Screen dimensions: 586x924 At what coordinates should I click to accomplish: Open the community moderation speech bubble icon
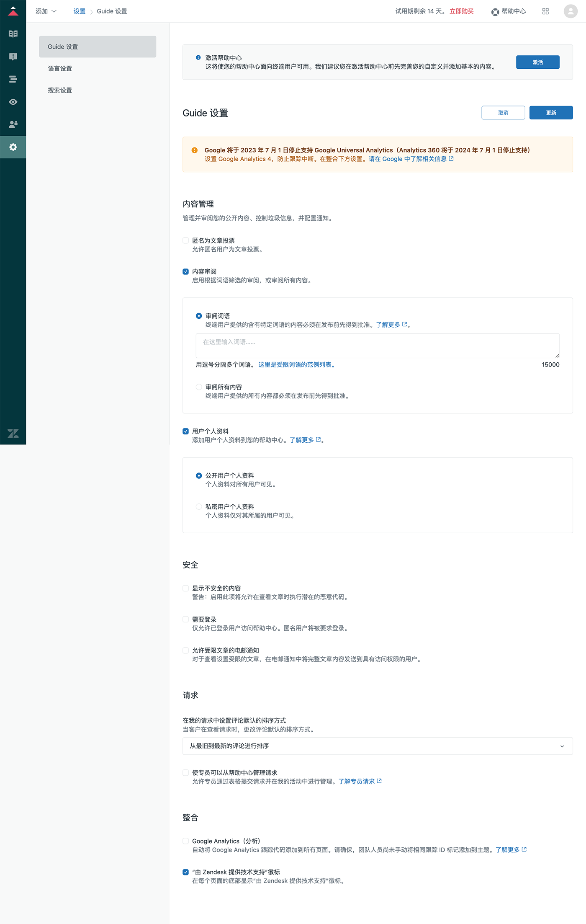coord(13,57)
